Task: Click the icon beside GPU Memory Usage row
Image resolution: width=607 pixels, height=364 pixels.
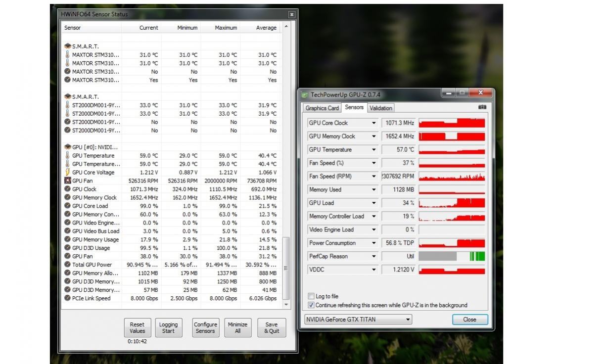Action: [x=68, y=239]
